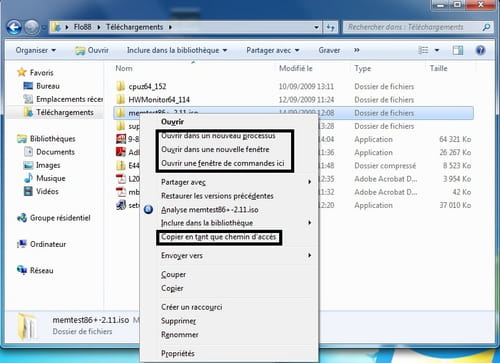Viewport: 500px width, 363px height.
Task: Click the Forward navigation arrow button
Action: (32, 27)
